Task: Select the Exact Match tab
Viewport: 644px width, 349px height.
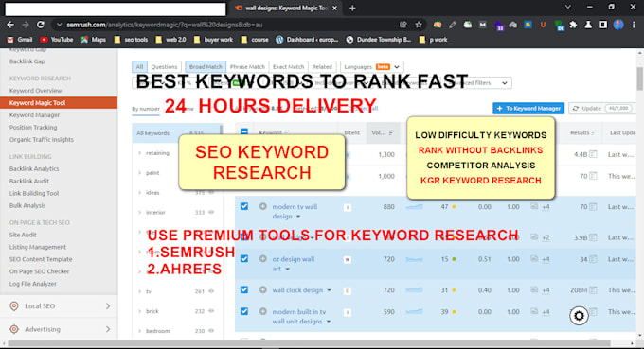Action: tap(288, 67)
